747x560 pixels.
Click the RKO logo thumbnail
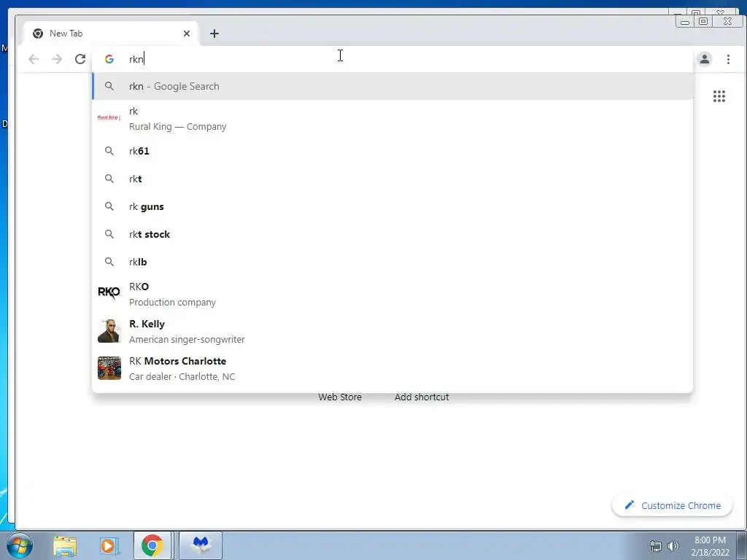click(x=109, y=292)
